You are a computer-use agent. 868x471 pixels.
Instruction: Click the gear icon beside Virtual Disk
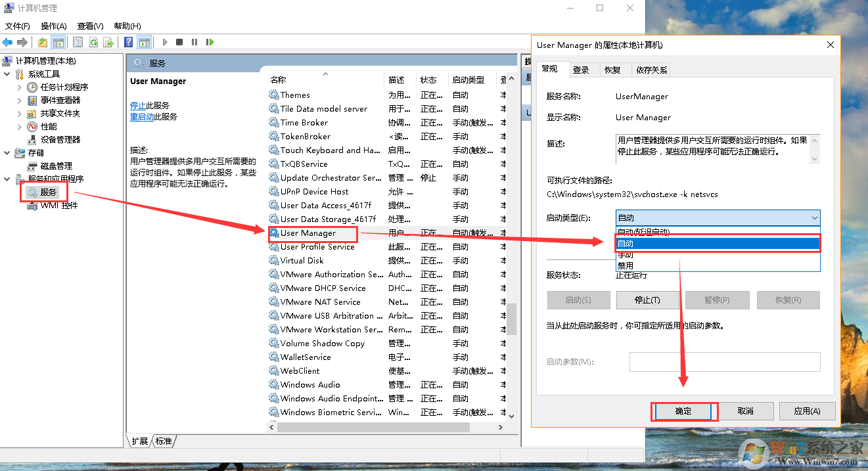pyautogui.click(x=274, y=261)
